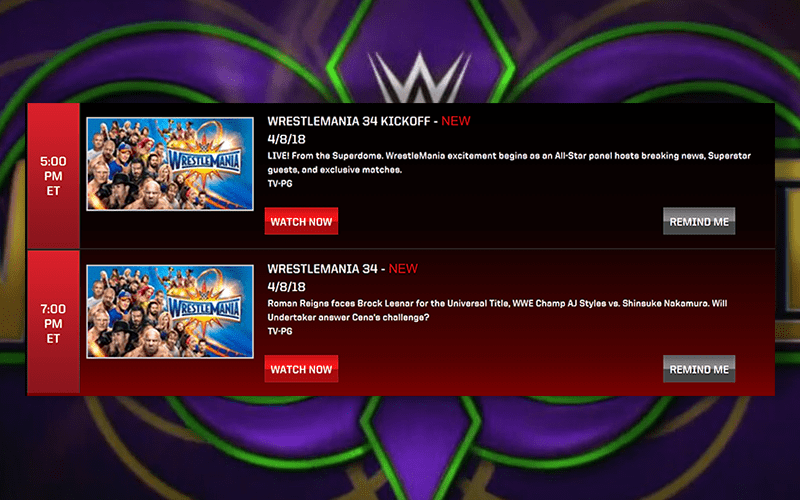Open the 7:00 PM WrestleMania 34 thumbnail
The image size is (800, 500).
[x=170, y=311]
